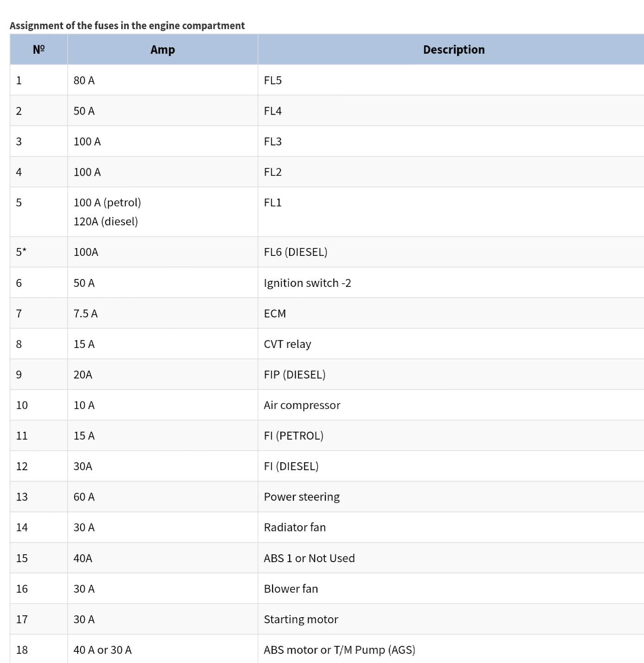Click the 'ECM' description cell

click(x=451, y=313)
